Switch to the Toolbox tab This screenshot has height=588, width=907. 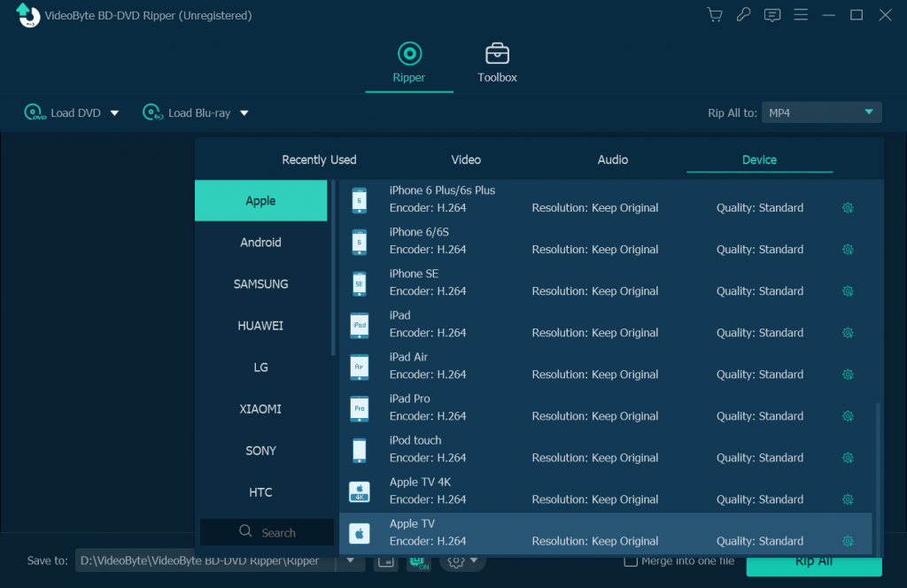pos(497,63)
